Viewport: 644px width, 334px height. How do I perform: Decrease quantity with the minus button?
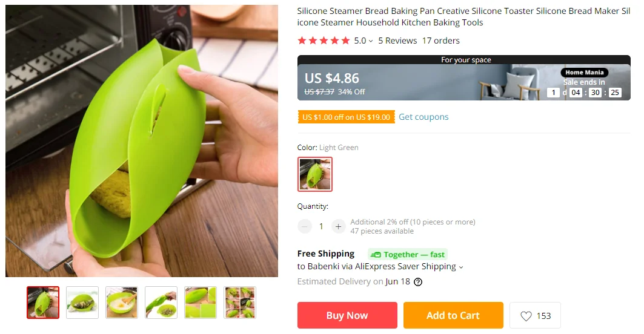[x=304, y=226]
